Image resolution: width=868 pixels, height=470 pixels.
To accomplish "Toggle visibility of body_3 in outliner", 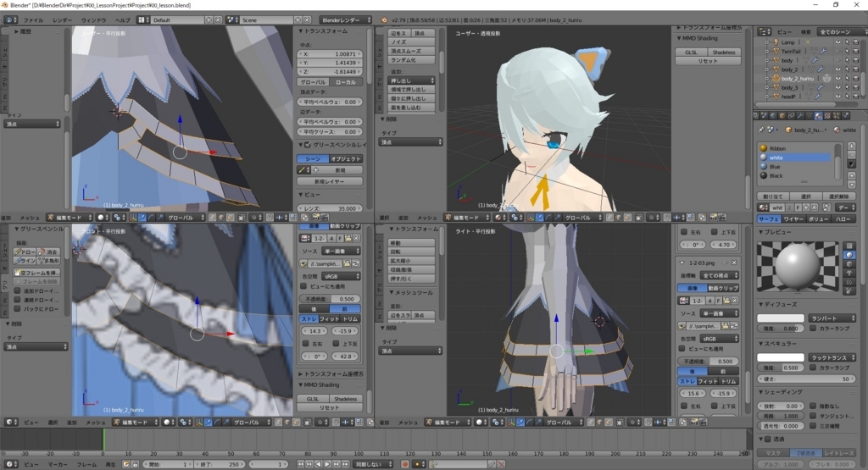I will (x=837, y=87).
